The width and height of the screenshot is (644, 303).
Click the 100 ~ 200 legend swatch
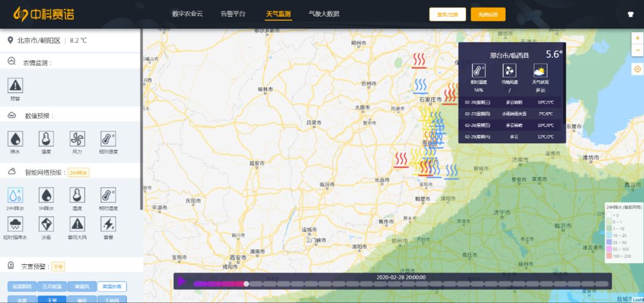(x=609, y=256)
